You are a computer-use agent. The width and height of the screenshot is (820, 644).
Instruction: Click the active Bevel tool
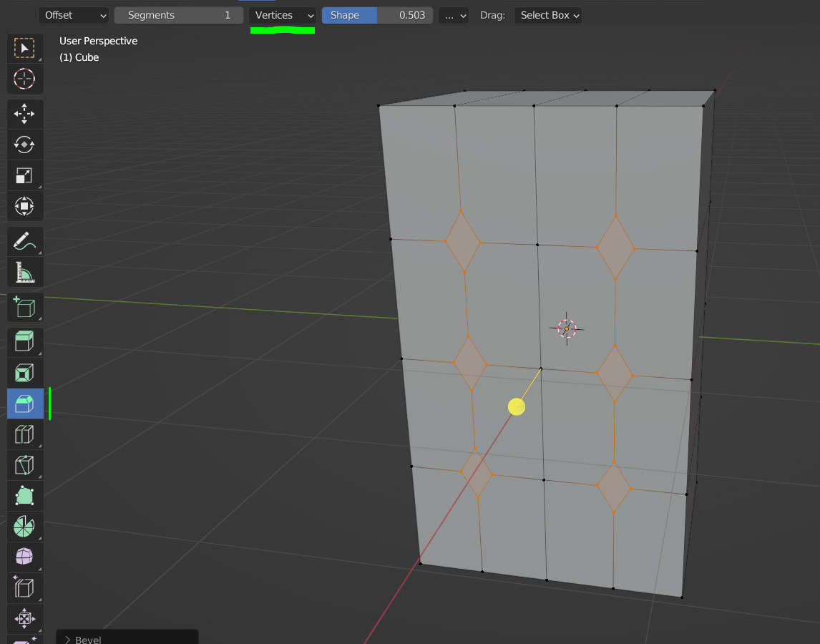25,404
